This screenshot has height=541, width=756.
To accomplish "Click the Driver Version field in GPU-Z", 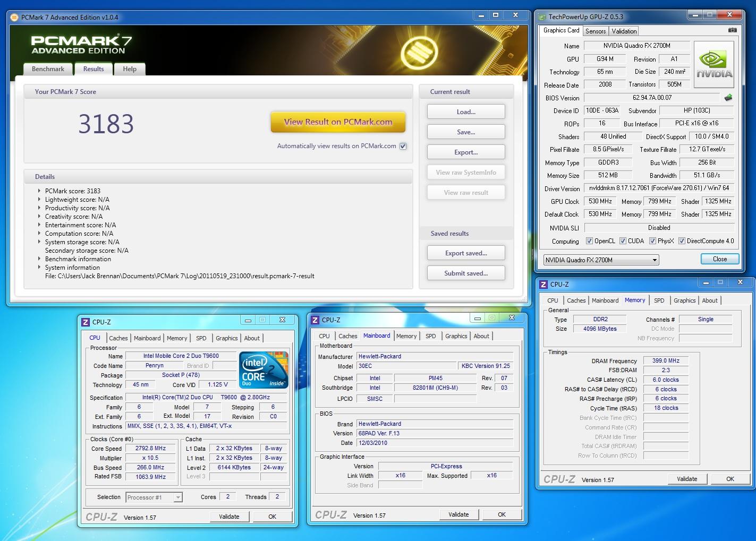I will tap(659, 188).
